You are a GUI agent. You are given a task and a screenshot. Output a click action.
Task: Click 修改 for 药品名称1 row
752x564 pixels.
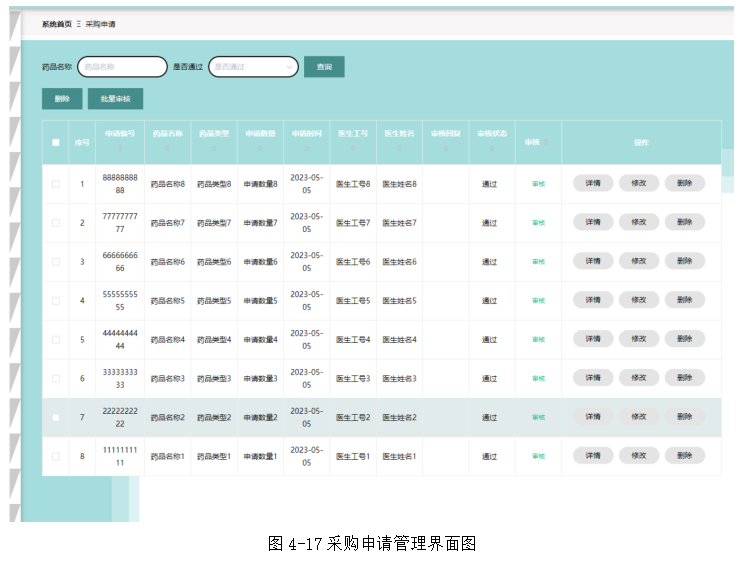(639, 455)
